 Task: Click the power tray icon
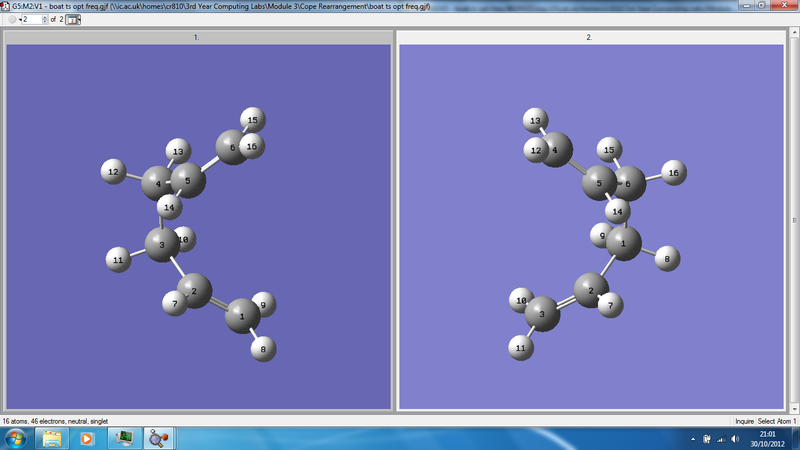pyautogui.click(x=708, y=438)
